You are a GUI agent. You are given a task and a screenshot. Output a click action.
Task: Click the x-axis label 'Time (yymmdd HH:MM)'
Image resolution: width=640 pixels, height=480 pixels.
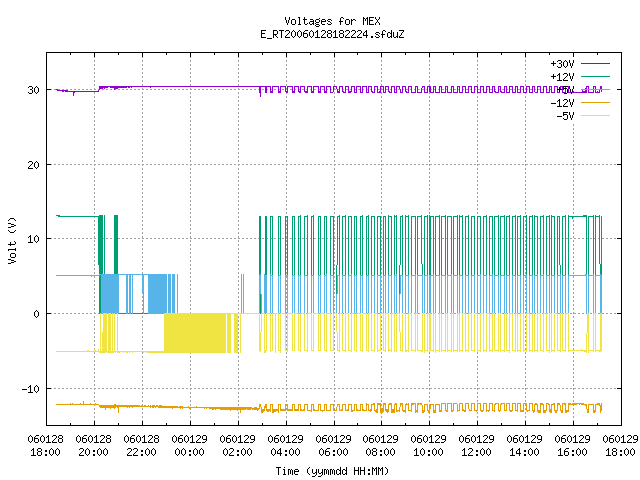332,471
